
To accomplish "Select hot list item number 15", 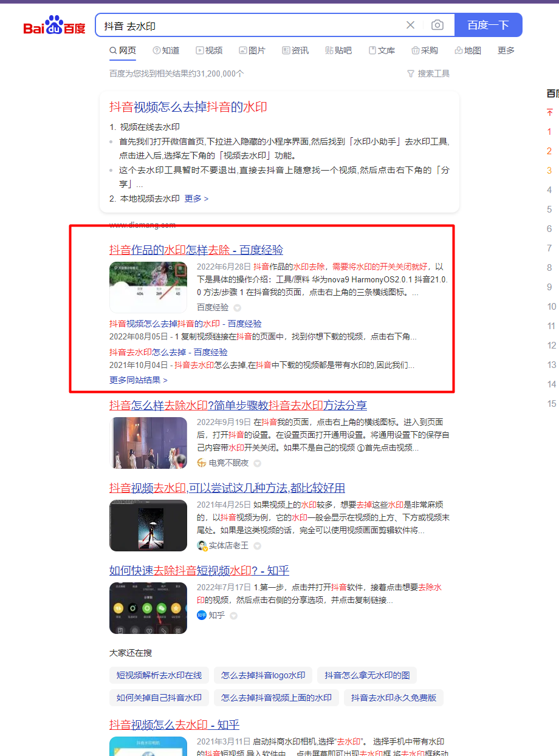I will [552, 404].
